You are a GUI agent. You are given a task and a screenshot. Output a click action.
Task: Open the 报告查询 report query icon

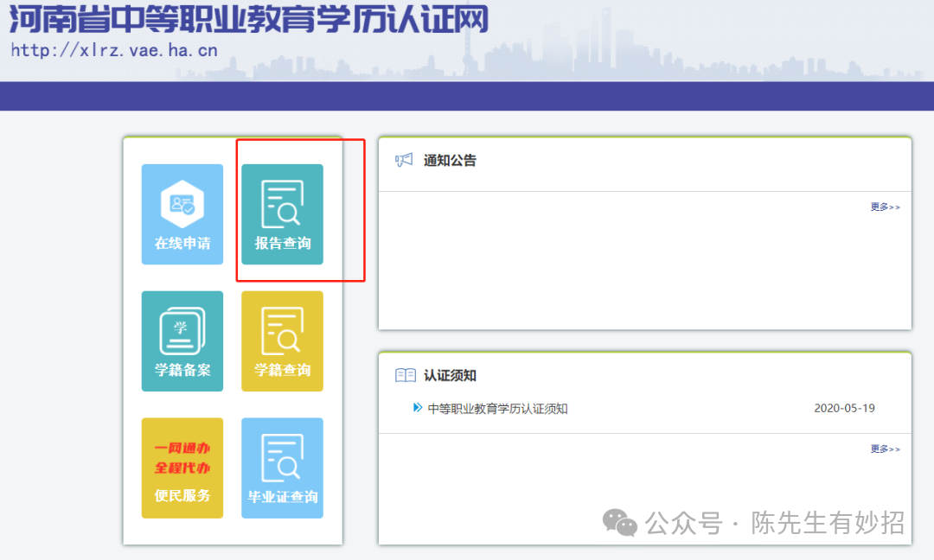pos(282,213)
